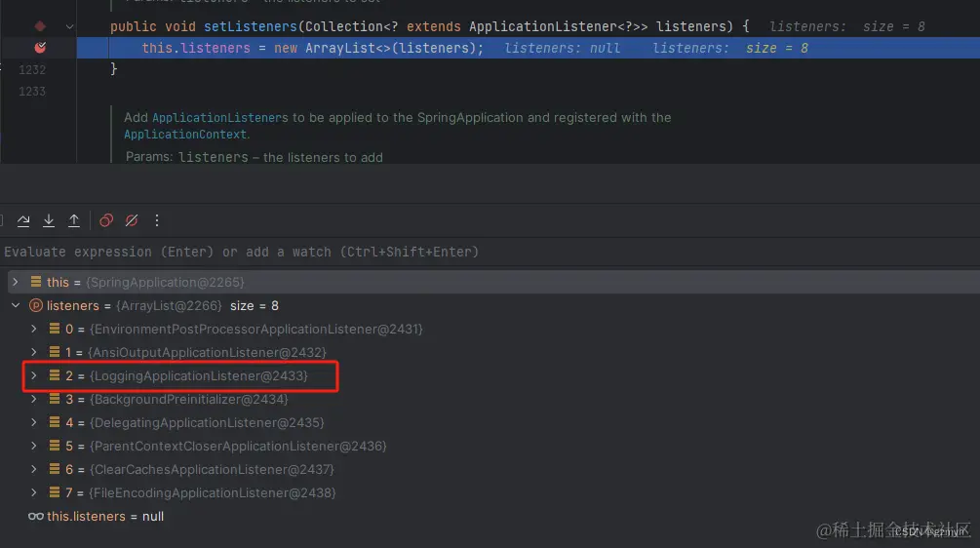Click the field icon beside 'this' variable

pyautogui.click(x=36, y=282)
